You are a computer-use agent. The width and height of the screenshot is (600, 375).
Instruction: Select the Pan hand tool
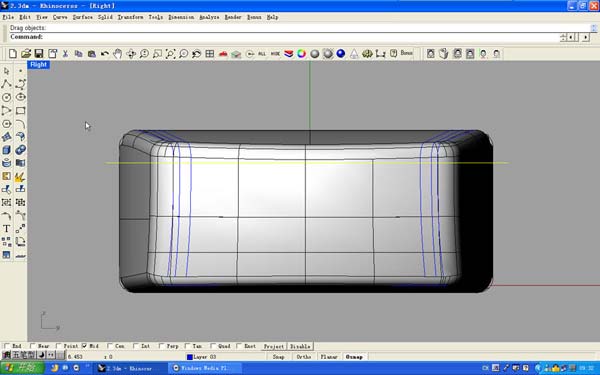(117, 54)
